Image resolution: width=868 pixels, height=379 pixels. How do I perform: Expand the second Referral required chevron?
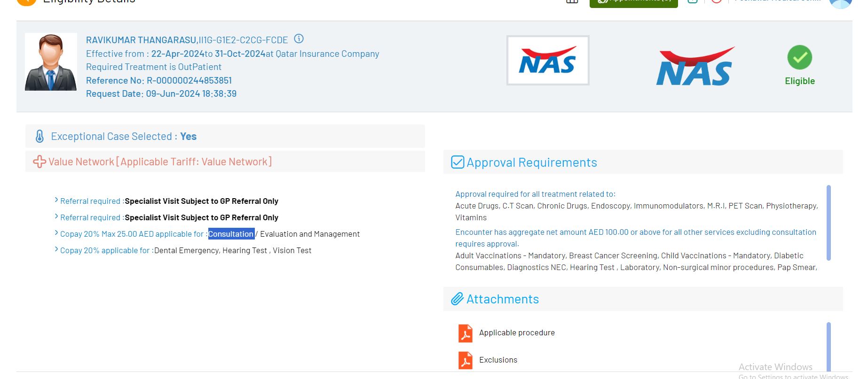point(56,217)
